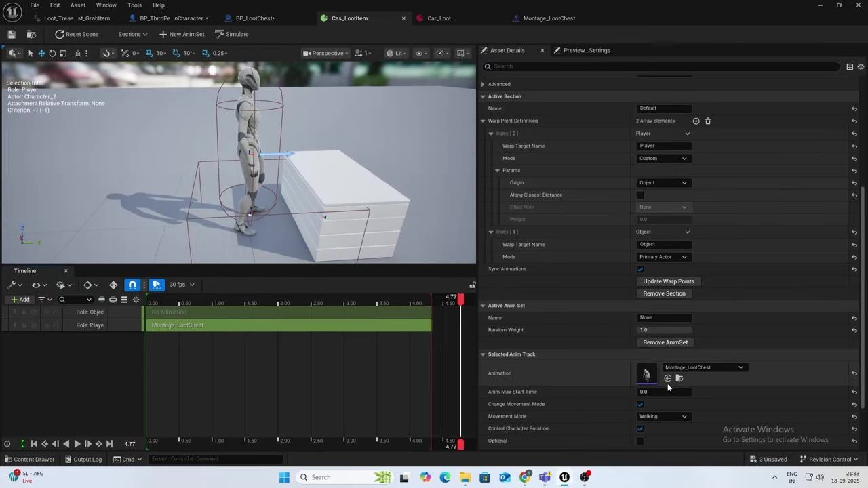Image resolution: width=868 pixels, height=488 pixels.
Task: Toggle rotation snap (10°) icon
Action: click(x=176, y=53)
